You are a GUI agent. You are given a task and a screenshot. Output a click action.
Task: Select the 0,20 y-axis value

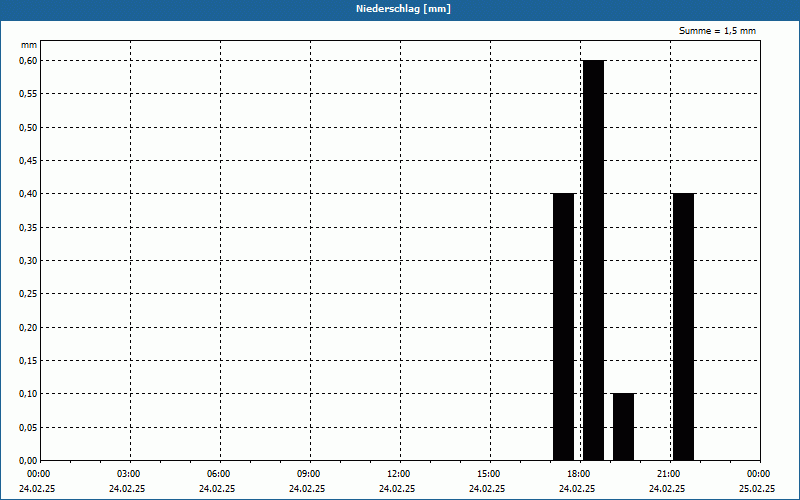pyautogui.click(x=28, y=328)
